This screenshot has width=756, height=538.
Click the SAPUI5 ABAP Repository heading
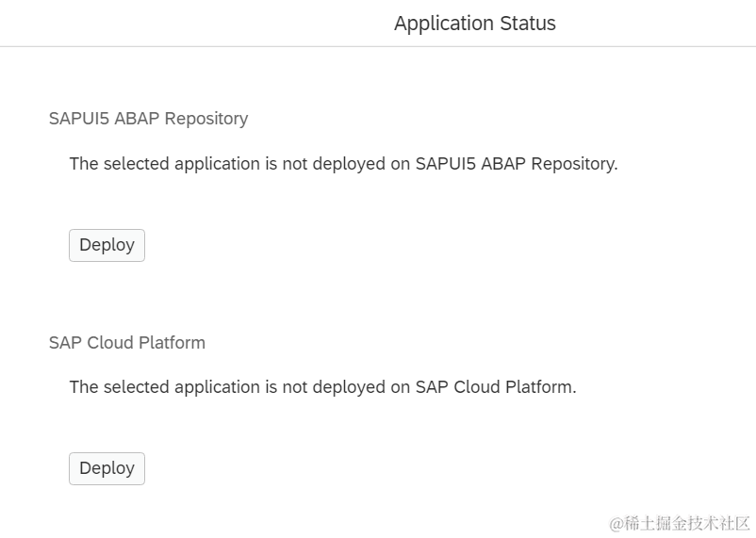click(x=149, y=119)
